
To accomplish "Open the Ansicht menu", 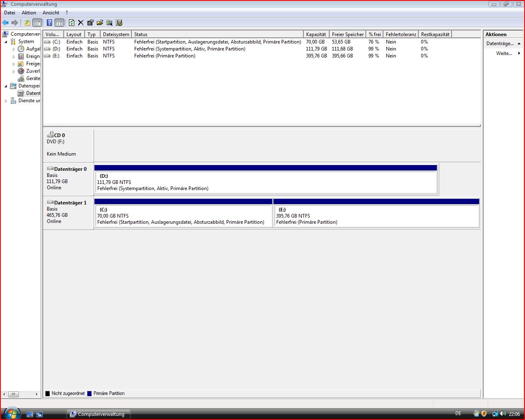I will [x=51, y=13].
